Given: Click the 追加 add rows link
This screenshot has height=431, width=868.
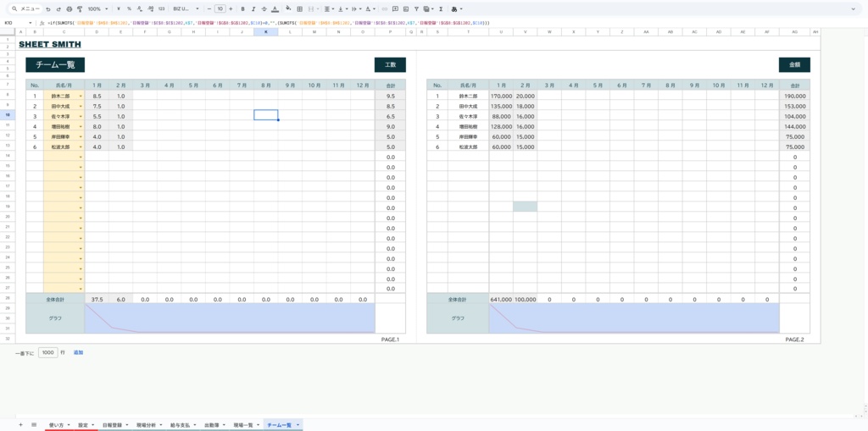Looking at the screenshot, I should (78, 352).
